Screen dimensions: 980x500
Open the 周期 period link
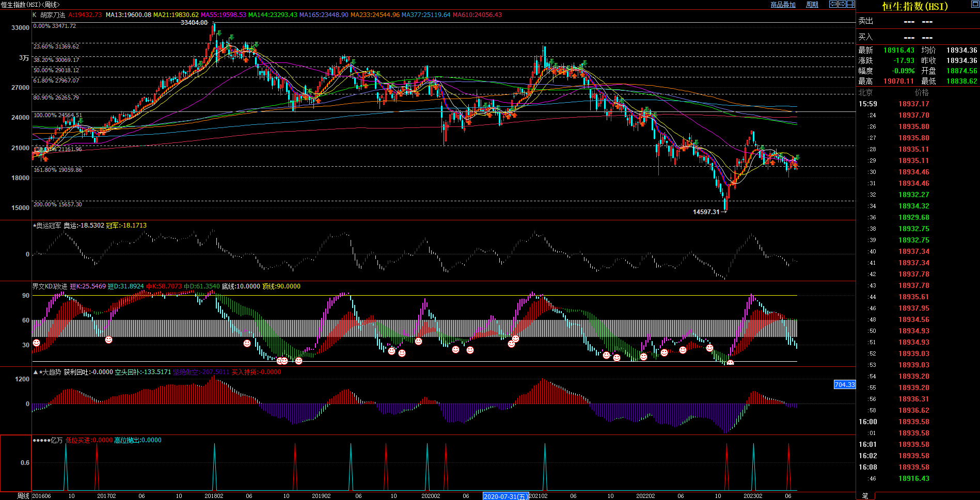[x=812, y=5]
